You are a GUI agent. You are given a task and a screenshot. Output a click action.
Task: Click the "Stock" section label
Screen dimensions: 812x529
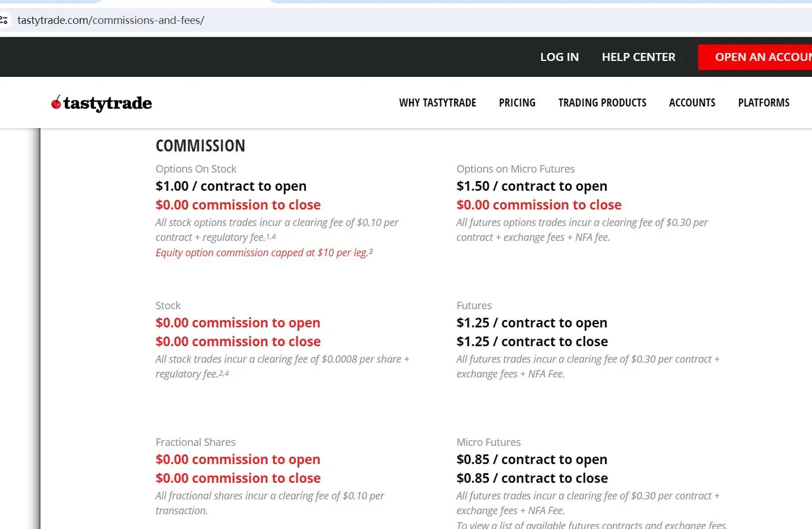pyautogui.click(x=168, y=306)
